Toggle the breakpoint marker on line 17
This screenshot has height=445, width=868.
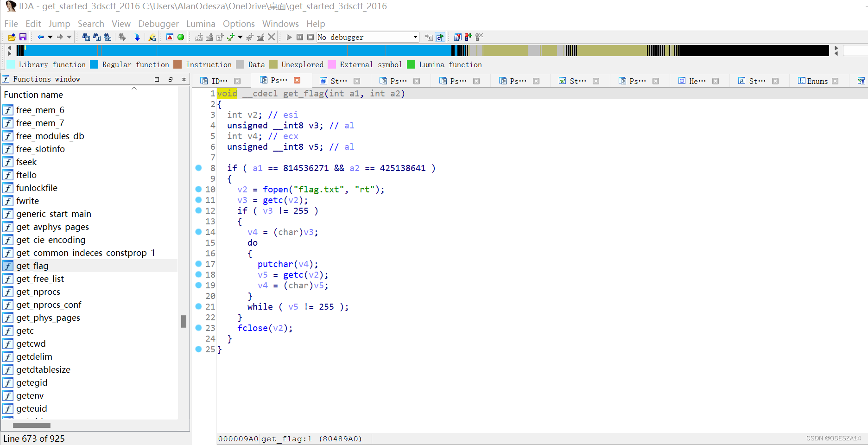click(x=199, y=263)
